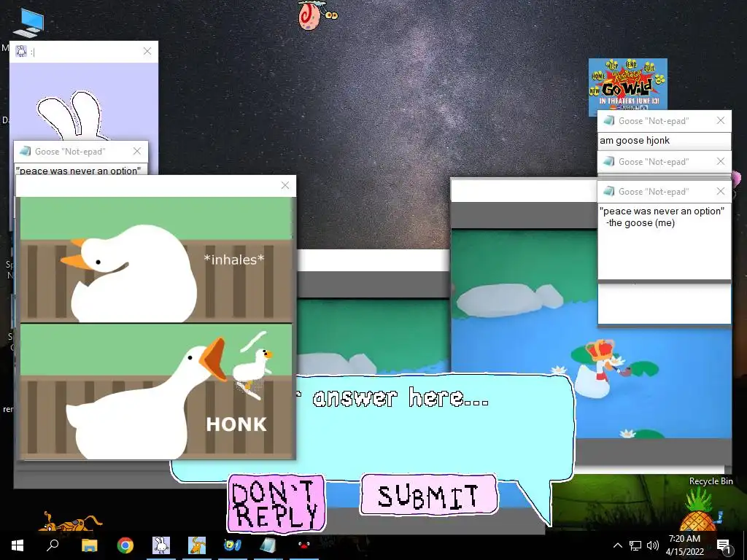Open the 7:20 AM clock and calendar
The height and width of the screenshot is (560, 747).
684,545
